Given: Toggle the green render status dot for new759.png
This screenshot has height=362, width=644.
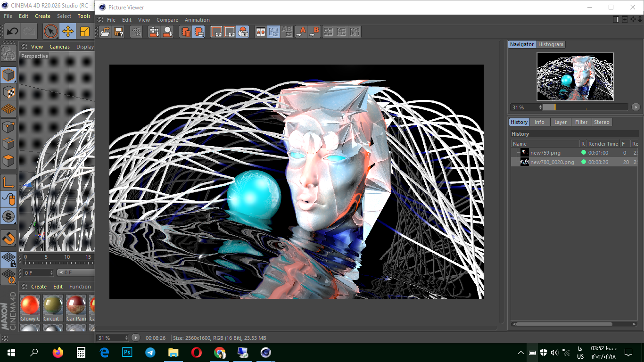Looking at the screenshot, I should 585,152.
